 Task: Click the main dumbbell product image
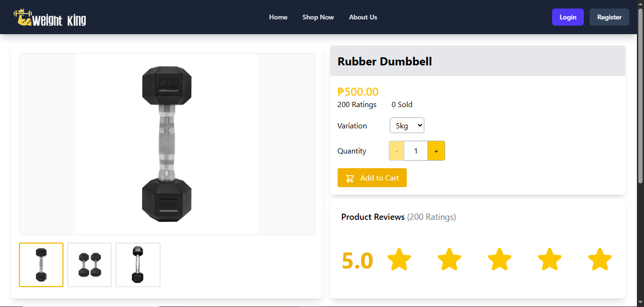point(167,144)
